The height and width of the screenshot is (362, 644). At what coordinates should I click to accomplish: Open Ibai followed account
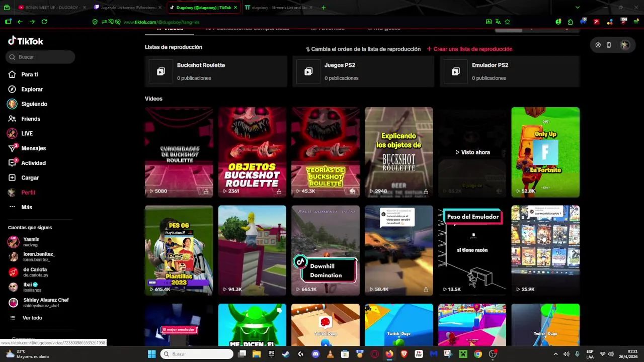pyautogui.click(x=30, y=287)
